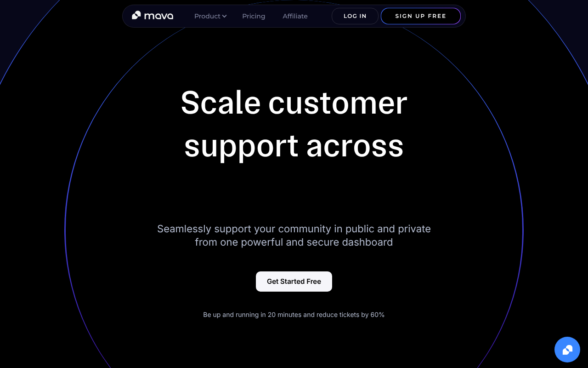Open the Product menu
This screenshot has width=588, height=368.
pyautogui.click(x=210, y=16)
